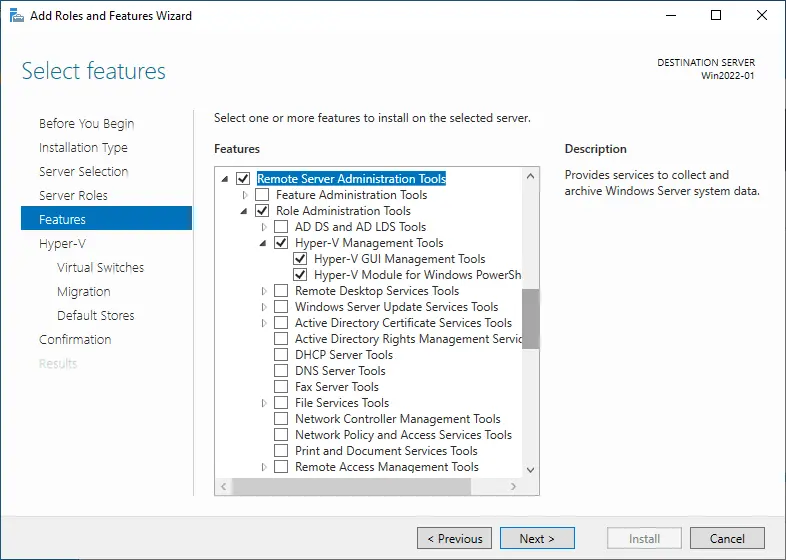Enable DNS Server Tools checkbox
The image size is (786, 560).
point(281,371)
